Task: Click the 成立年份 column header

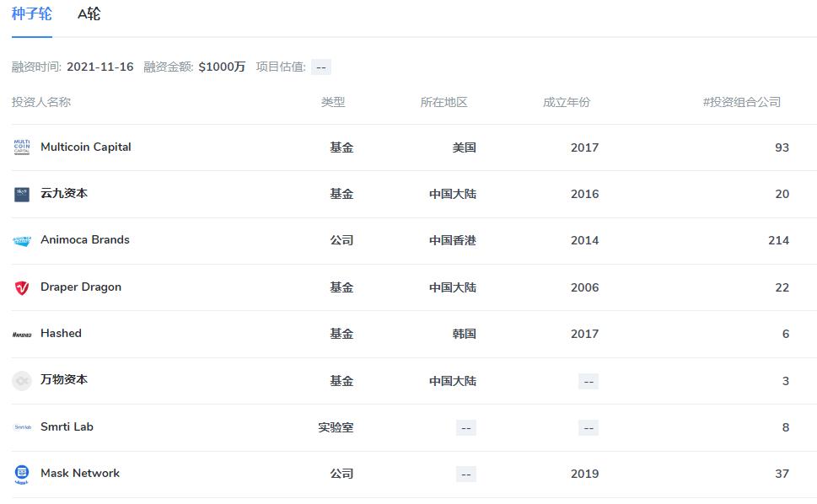Action: [567, 102]
